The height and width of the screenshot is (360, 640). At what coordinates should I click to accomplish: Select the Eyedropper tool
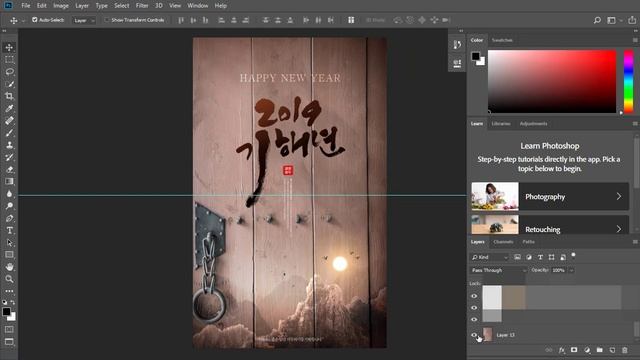click(x=9, y=109)
